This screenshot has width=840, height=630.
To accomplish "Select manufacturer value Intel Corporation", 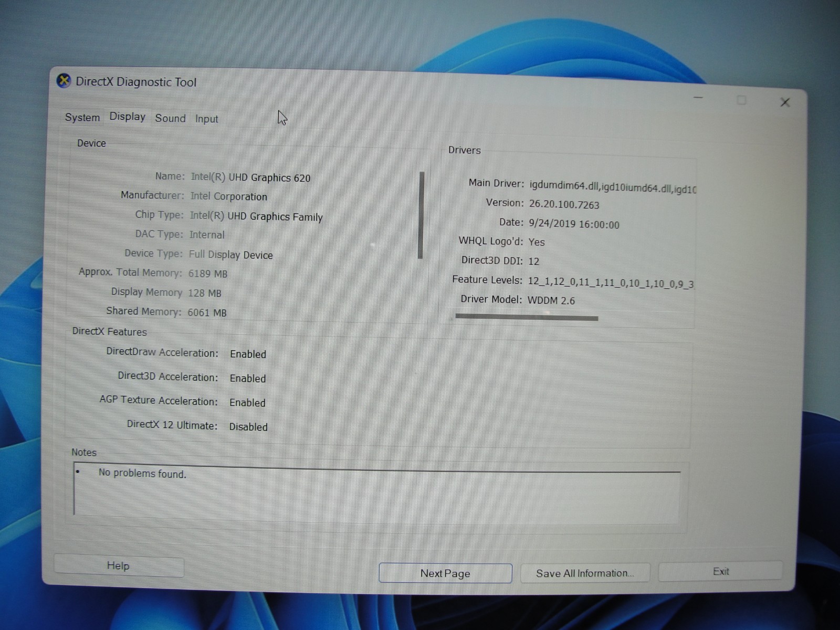I will 228,196.
